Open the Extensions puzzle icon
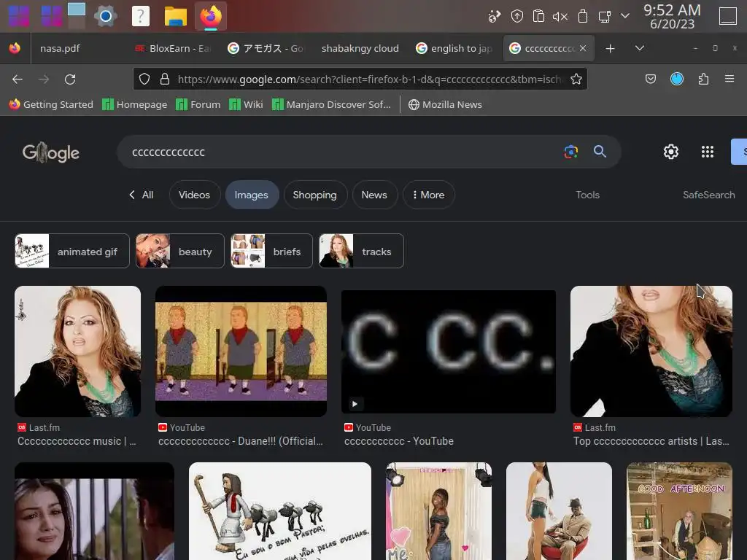Image resolution: width=747 pixels, height=560 pixels. tap(704, 79)
